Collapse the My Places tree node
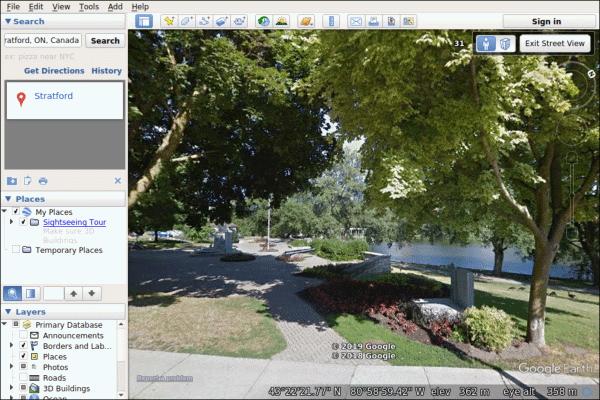Screen dimensions: 600x400 pyautogui.click(x=5, y=211)
